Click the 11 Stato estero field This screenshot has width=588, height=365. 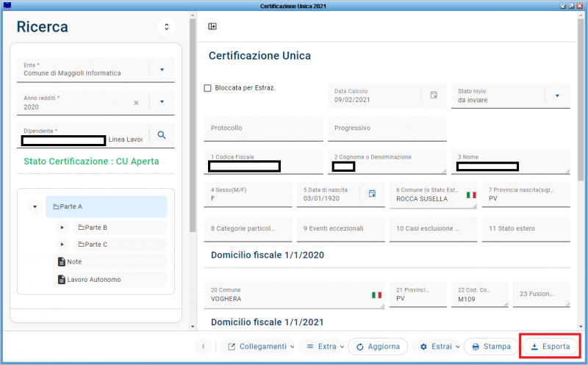(526, 229)
